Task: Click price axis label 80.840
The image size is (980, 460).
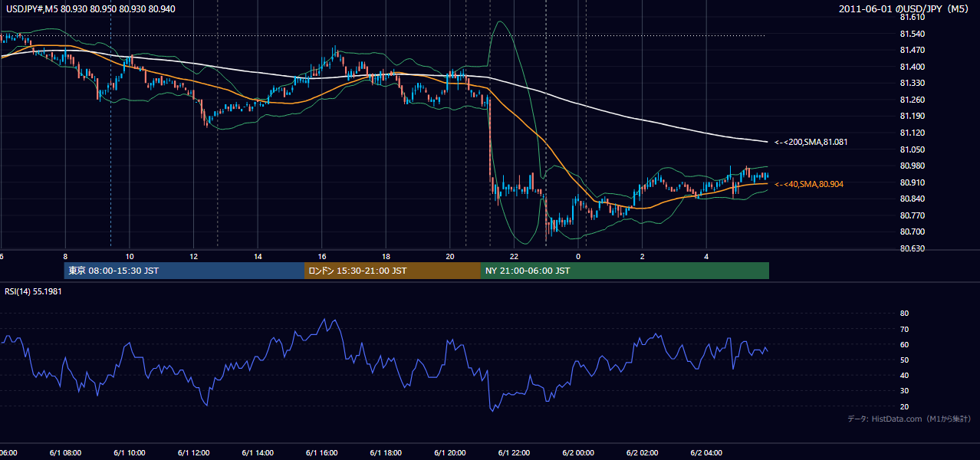Action: pos(912,199)
